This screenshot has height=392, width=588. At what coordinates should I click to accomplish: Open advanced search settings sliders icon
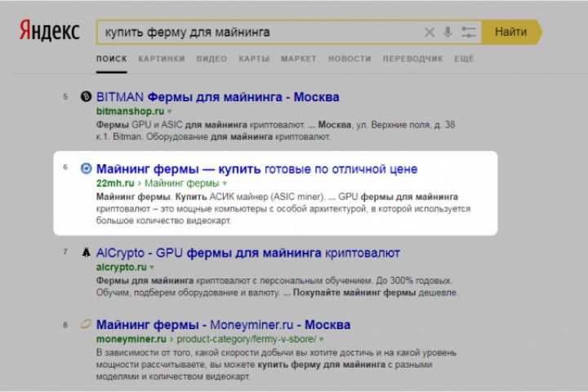(x=469, y=33)
